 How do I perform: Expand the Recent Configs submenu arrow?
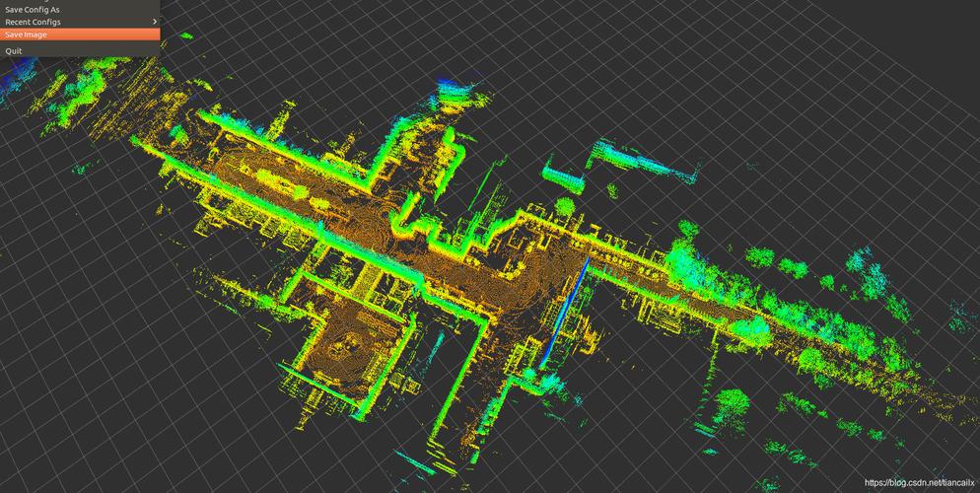point(155,22)
